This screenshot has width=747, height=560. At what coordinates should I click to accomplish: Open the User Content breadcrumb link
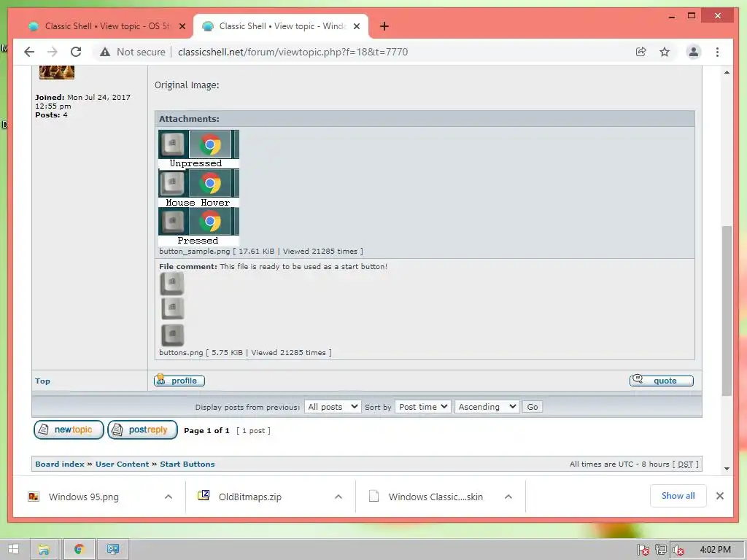[122, 464]
